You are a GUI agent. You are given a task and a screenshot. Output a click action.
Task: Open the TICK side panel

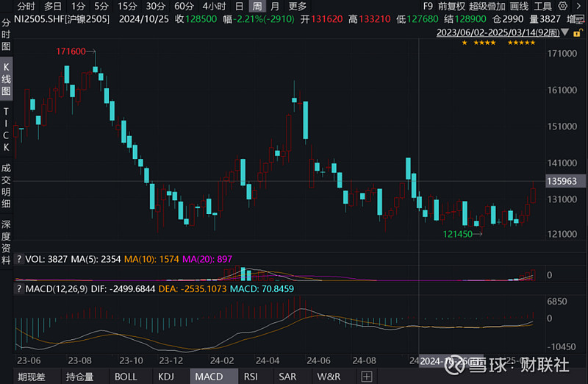[x=6, y=127]
